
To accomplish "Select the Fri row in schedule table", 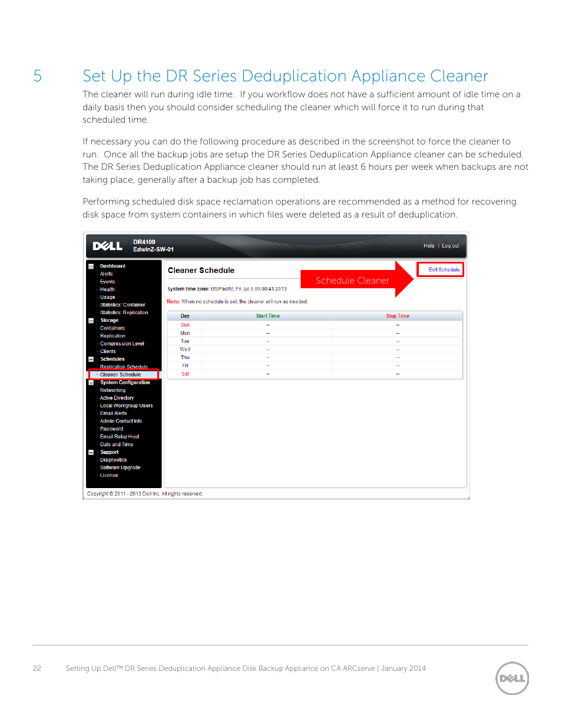I will click(x=315, y=365).
